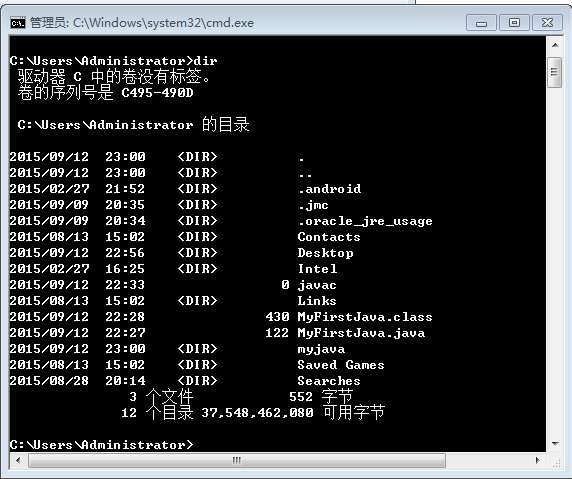
Task: Click the window title text cmd.exe
Action: click(x=230, y=23)
